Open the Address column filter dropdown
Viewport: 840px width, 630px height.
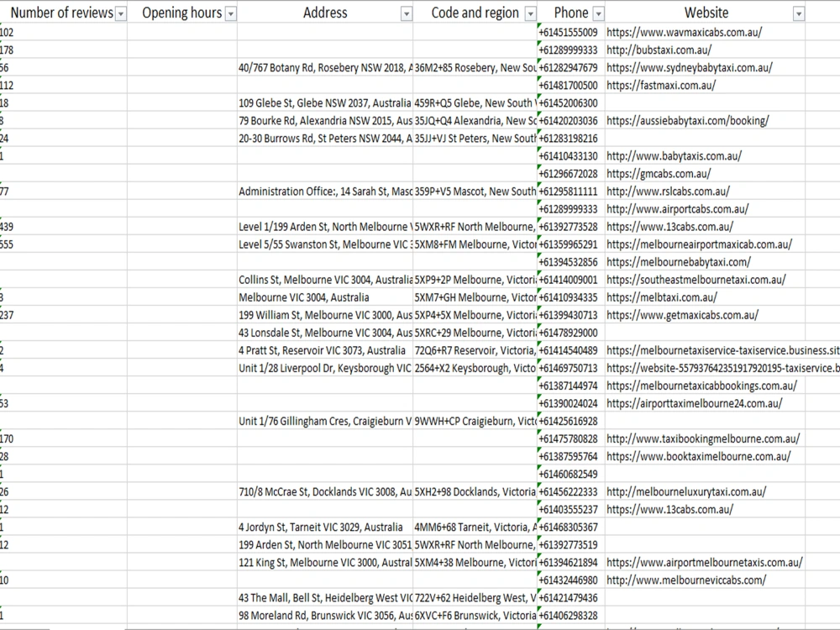tap(407, 14)
